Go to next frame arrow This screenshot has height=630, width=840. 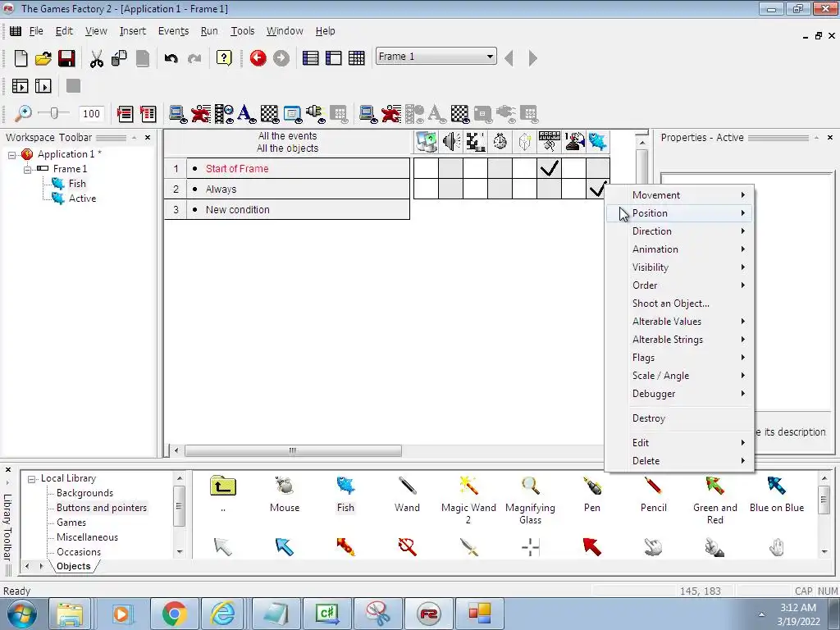tap(532, 58)
